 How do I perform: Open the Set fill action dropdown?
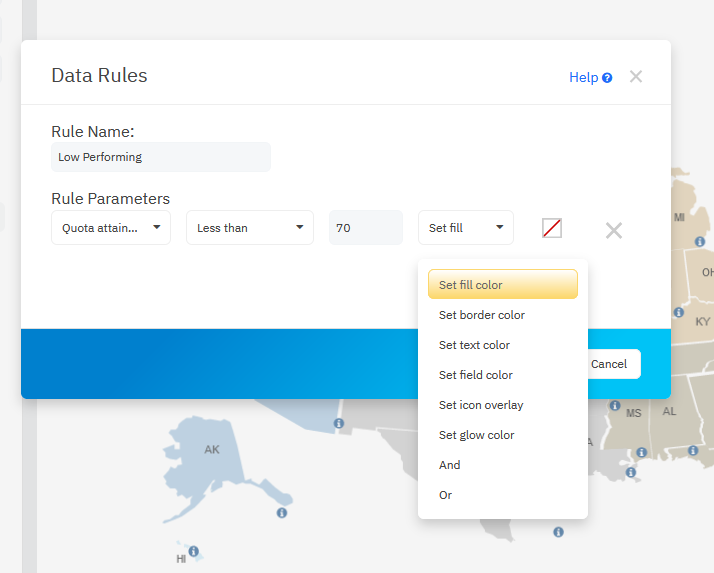465,228
